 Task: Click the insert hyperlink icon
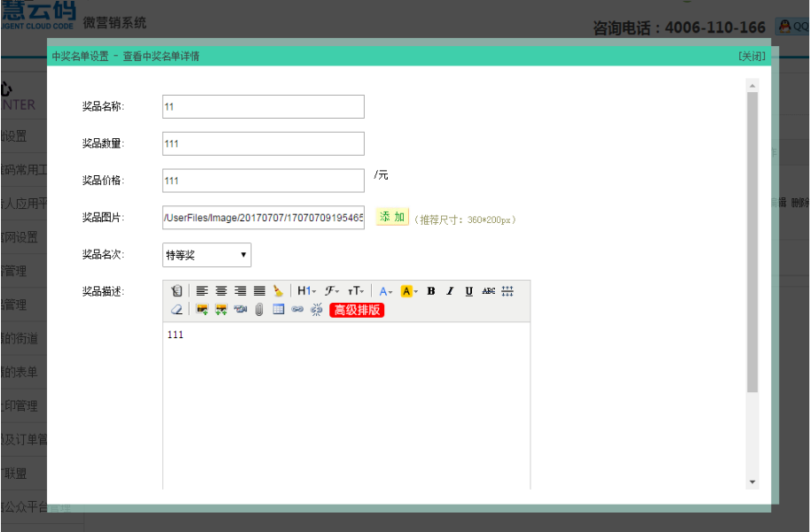(297, 310)
